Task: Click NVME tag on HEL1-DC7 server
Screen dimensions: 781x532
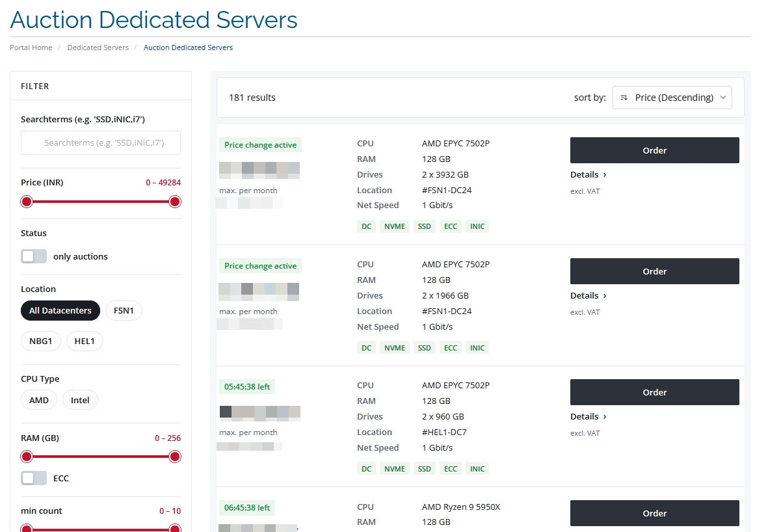Action: (x=395, y=468)
